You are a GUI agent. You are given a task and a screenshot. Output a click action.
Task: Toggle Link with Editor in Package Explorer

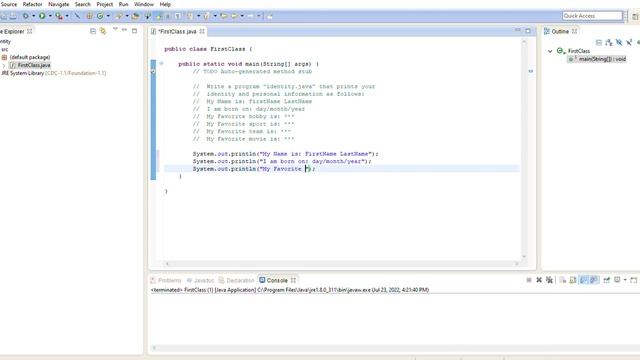coord(103,31)
